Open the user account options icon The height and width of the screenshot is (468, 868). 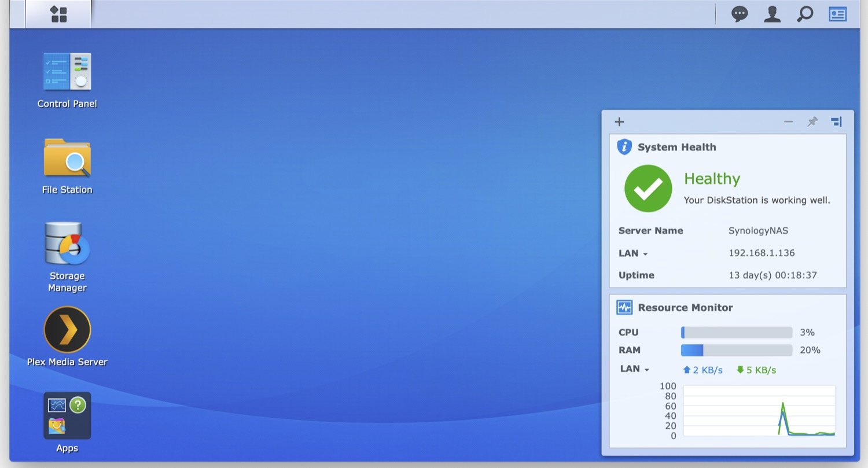click(x=772, y=14)
